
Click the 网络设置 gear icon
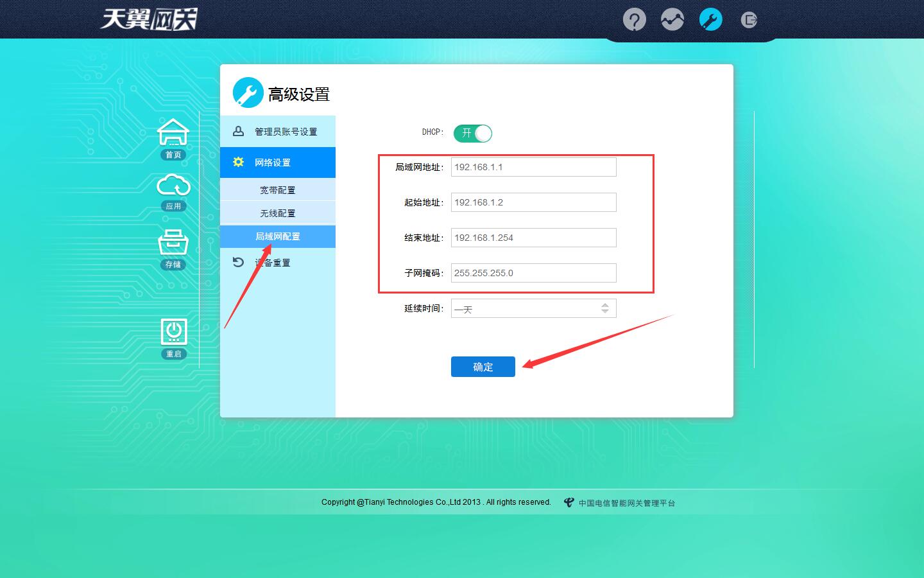pyautogui.click(x=238, y=162)
